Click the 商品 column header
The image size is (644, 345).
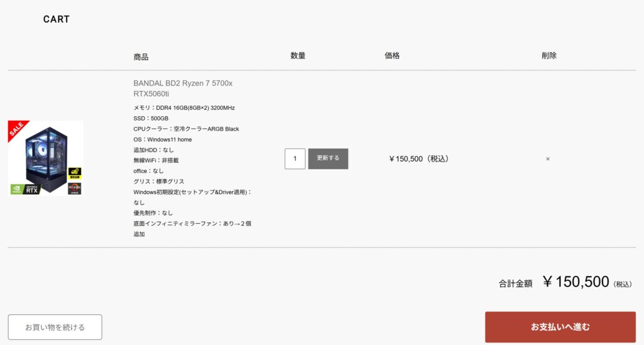(x=141, y=57)
